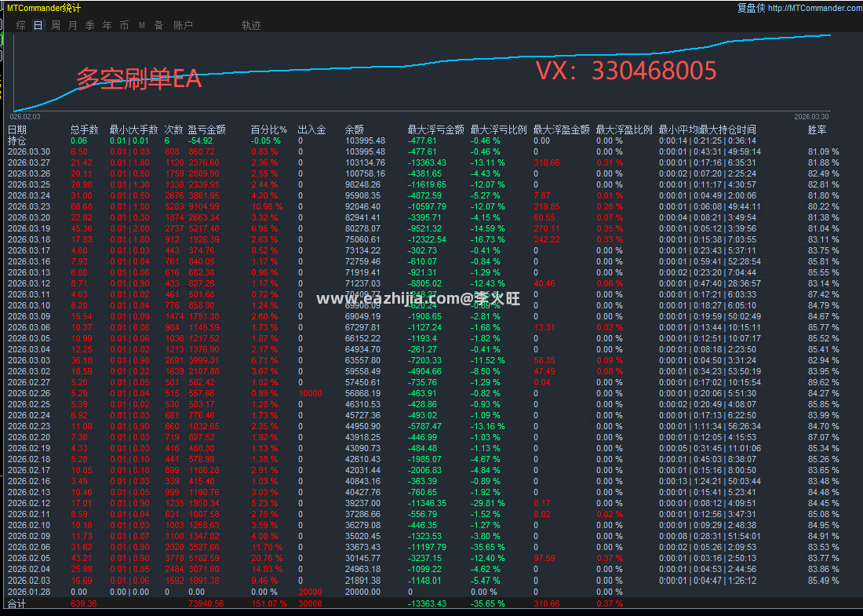863x616 pixels.
Task: Click balance value 100758.16
Action: [x=365, y=174]
